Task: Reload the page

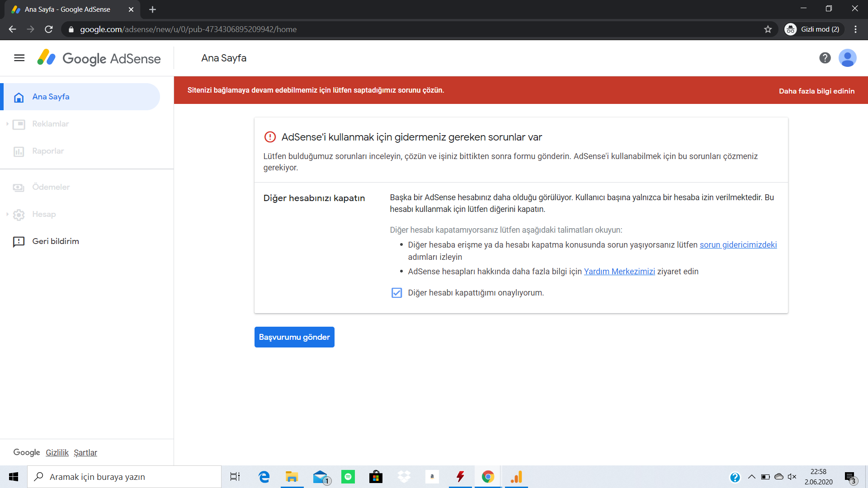Action: pyautogui.click(x=49, y=29)
